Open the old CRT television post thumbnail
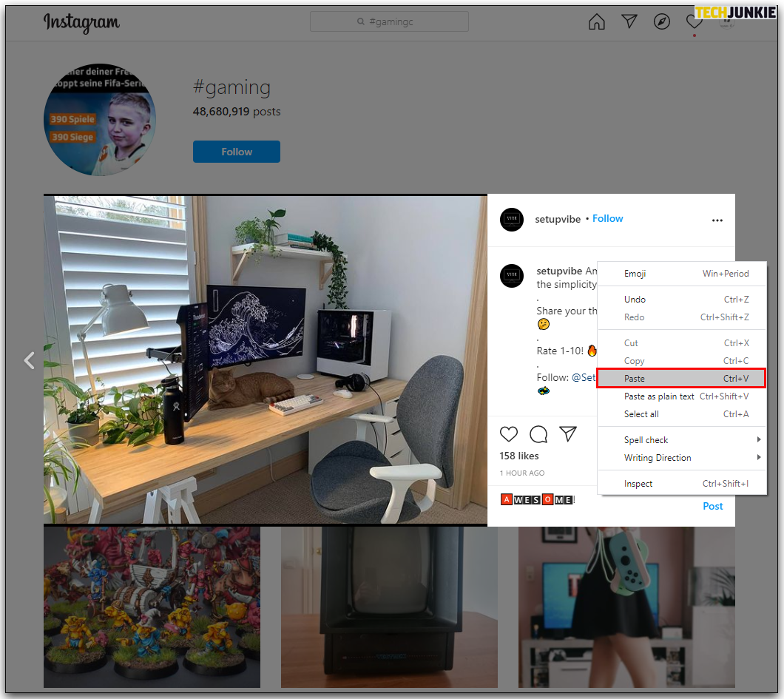 (x=389, y=607)
